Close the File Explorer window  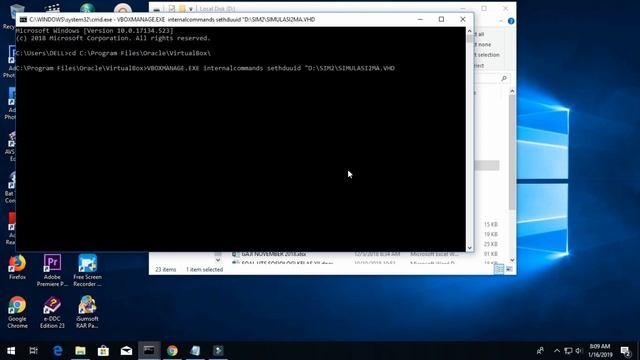(505, 8)
